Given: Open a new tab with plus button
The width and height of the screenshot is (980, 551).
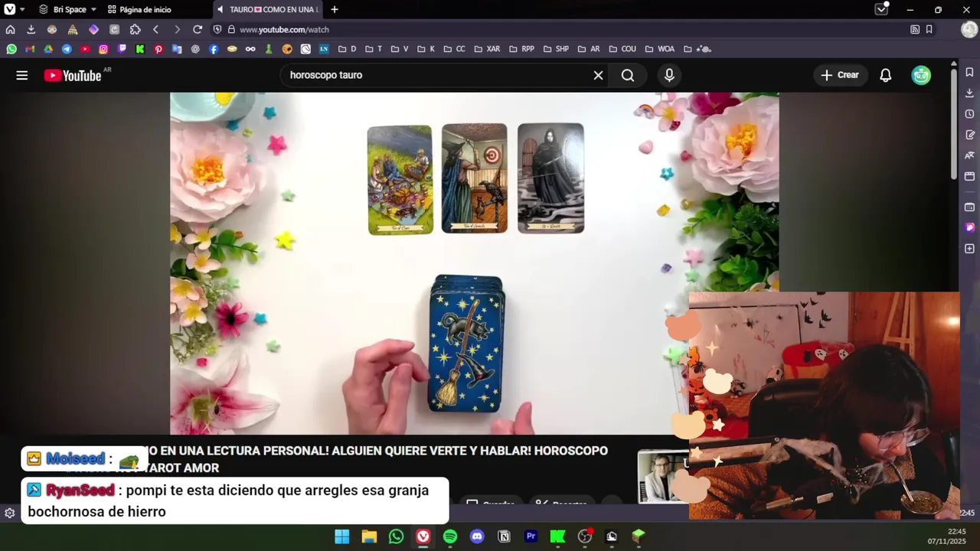Looking at the screenshot, I should tap(335, 9).
